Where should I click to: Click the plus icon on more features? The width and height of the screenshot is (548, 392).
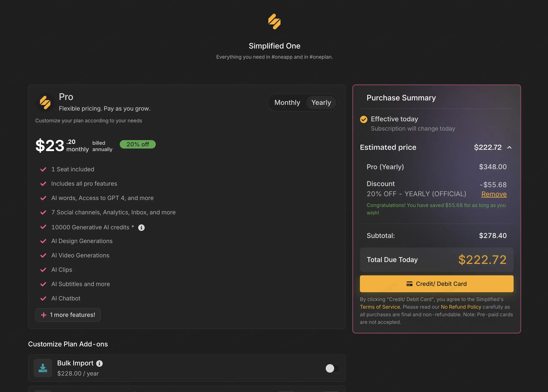tap(44, 315)
